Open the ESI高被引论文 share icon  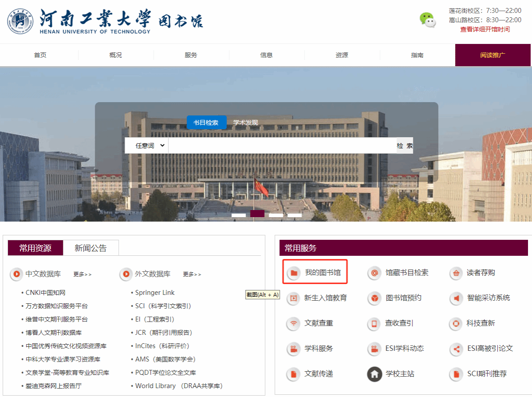click(456, 349)
